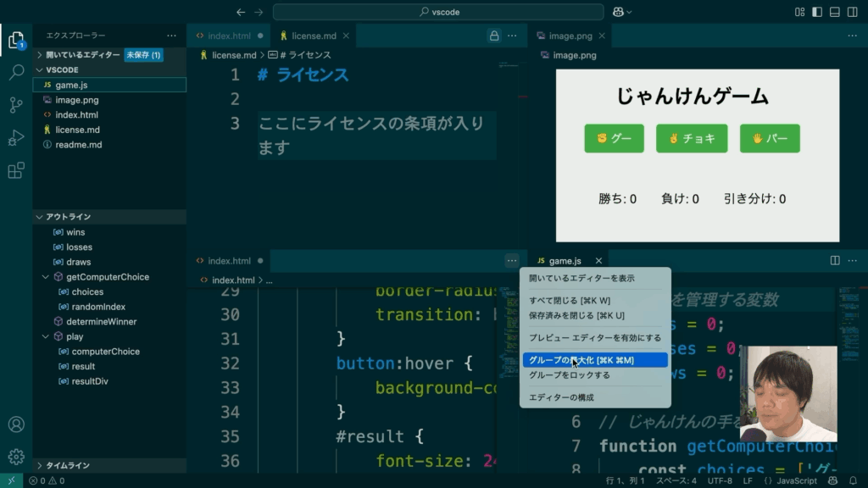The height and width of the screenshot is (488, 868).
Task: Open the Search view in activity bar
Action: click(16, 72)
